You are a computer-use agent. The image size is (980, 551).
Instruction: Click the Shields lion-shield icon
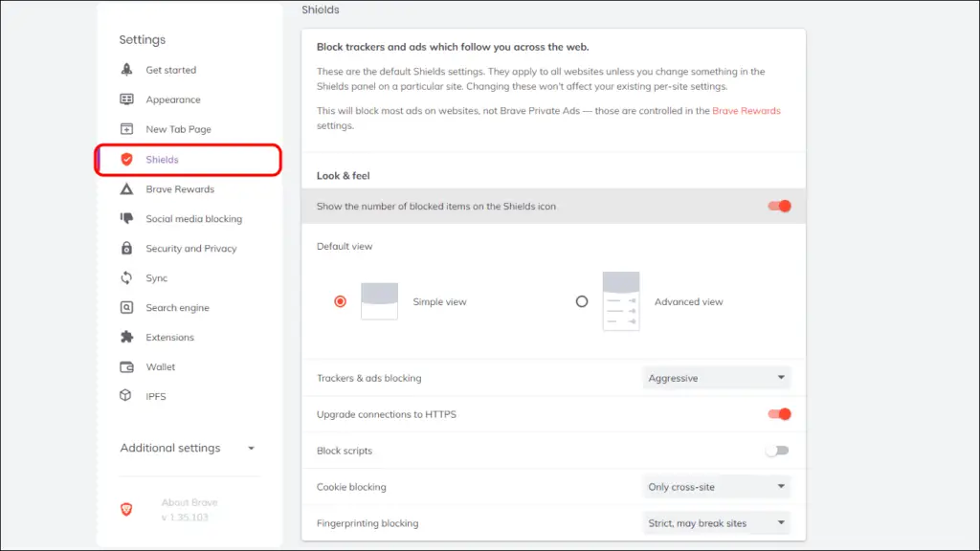pyautogui.click(x=126, y=160)
